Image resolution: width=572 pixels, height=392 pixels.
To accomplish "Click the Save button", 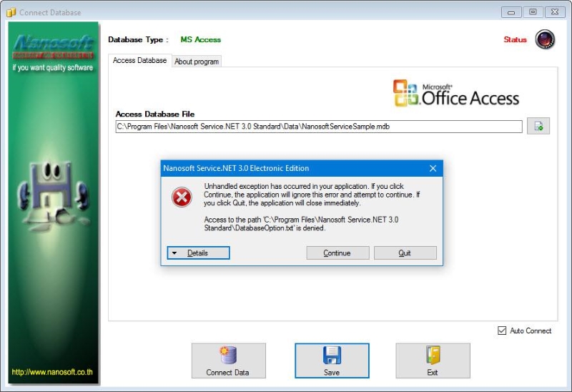I will (332, 361).
